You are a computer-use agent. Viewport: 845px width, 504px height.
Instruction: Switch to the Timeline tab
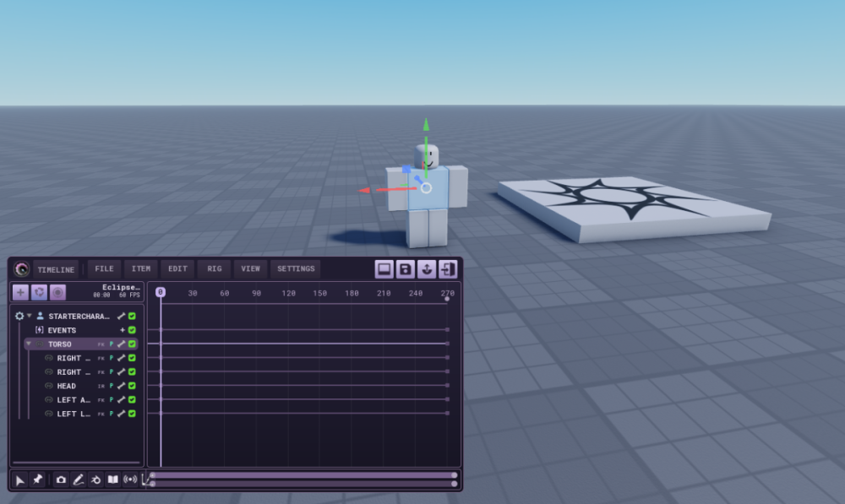coord(56,269)
